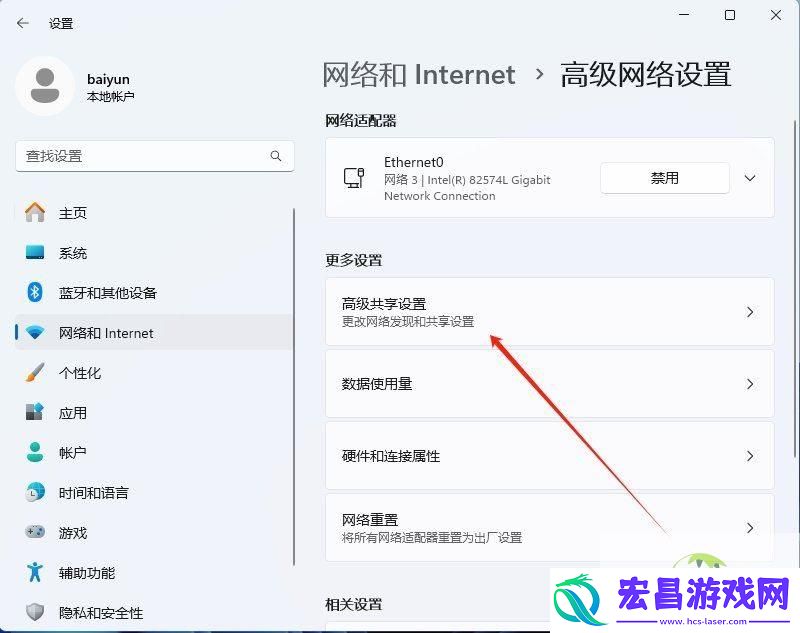
Task: Click the Apps icon in sidebar
Action: coord(35,412)
